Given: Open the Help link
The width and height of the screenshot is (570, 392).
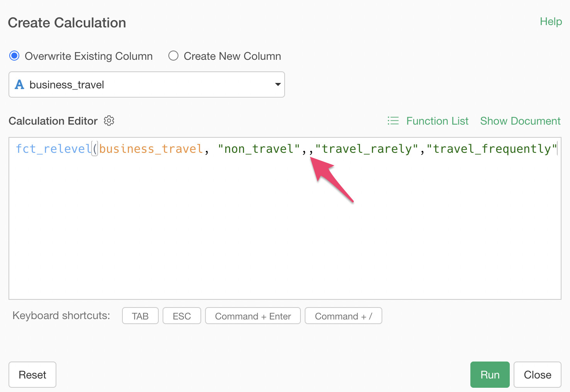Looking at the screenshot, I should tap(551, 22).
